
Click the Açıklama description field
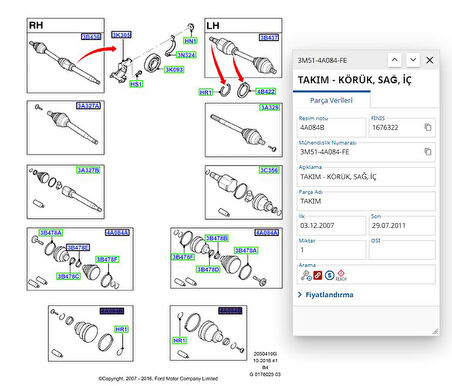click(366, 177)
